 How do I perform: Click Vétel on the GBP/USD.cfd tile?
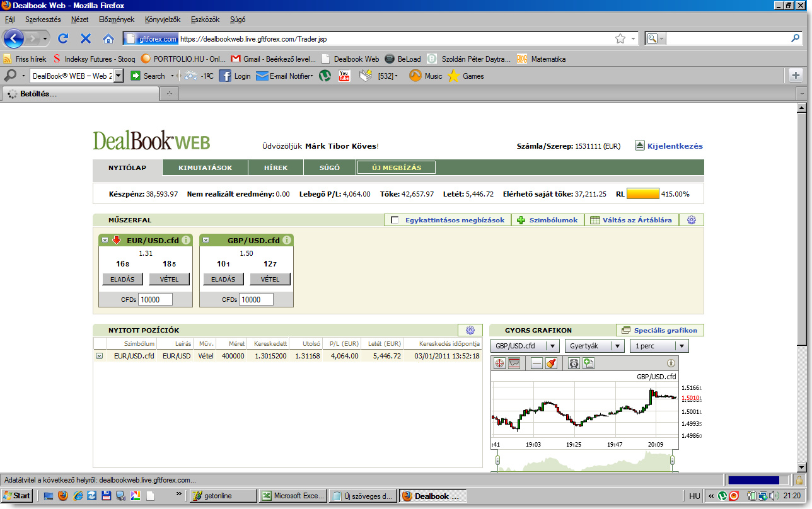(x=270, y=279)
